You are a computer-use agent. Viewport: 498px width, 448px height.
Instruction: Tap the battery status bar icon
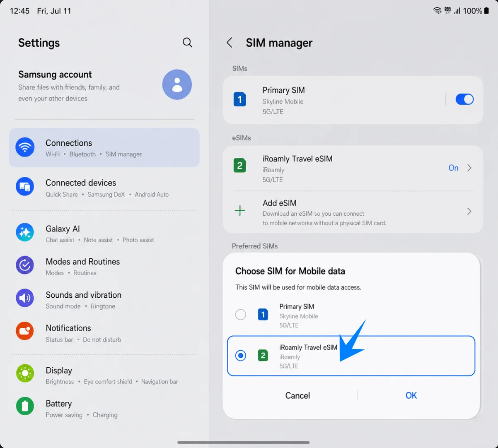[x=486, y=11]
